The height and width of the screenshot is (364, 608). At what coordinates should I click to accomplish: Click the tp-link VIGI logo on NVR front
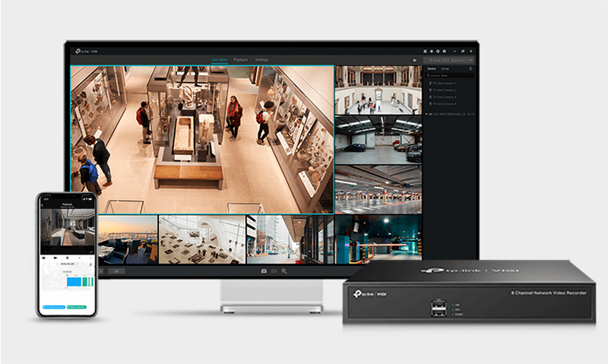[369, 294]
